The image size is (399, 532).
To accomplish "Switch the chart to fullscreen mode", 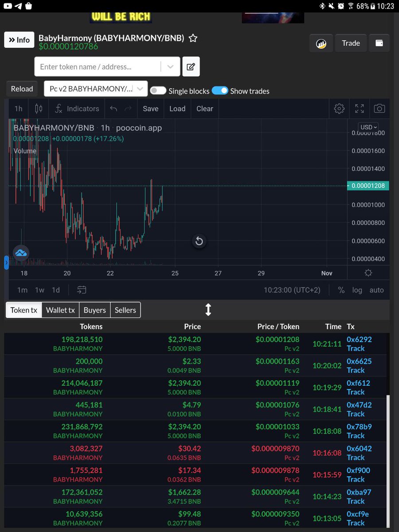I will (360, 109).
